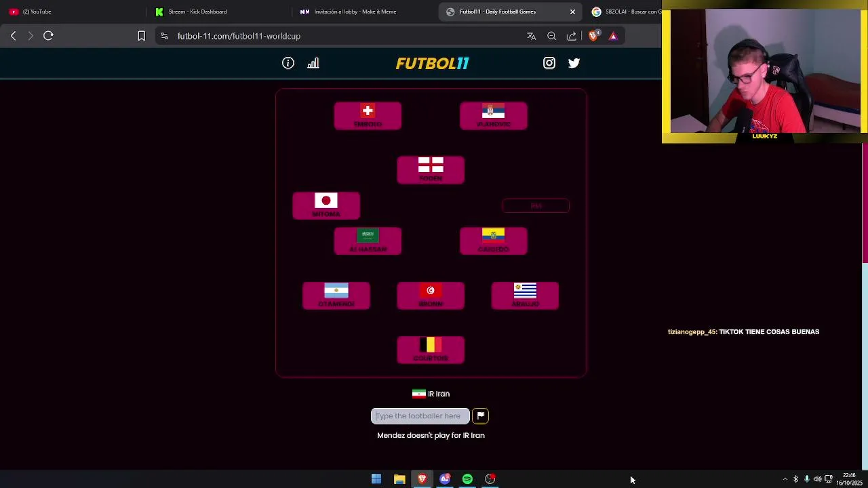Image resolution: width=868 pixels, height=488 pixels.
Task: Open the network tray icon
Action: (x=828, y=479)
